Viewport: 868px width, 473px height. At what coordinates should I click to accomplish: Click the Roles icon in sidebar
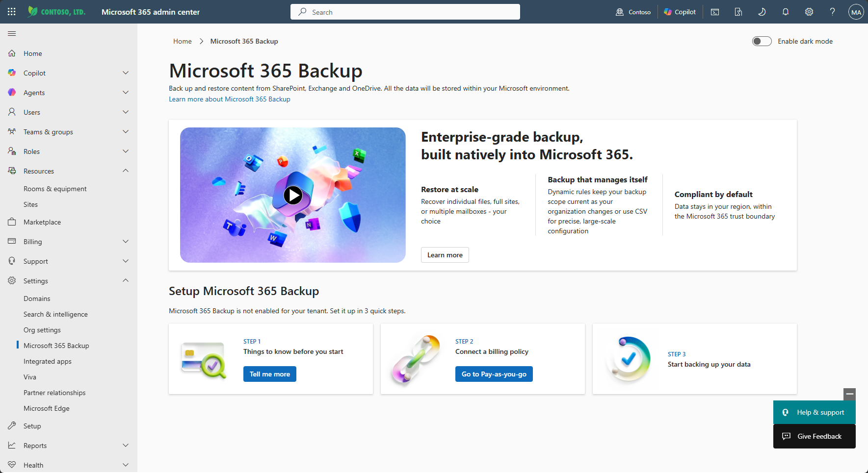[x=12, y=151]
